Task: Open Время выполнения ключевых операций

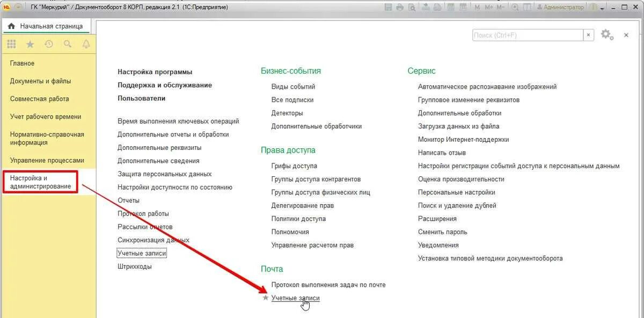Action: tap(178, 121)
